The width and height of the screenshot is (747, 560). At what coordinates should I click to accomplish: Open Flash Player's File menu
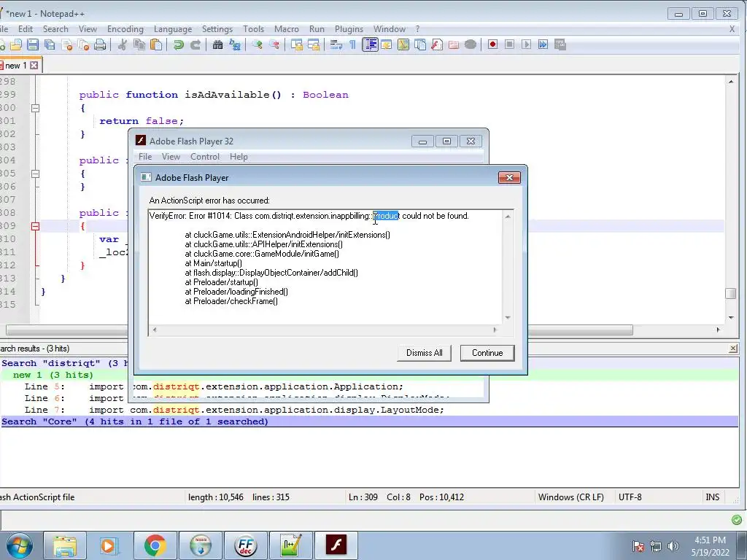point(145,157)
